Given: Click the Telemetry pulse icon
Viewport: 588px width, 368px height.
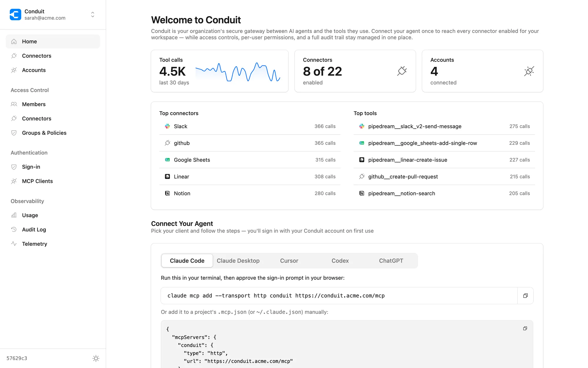Looking at the screenshot, I should [x=14, y=244].
